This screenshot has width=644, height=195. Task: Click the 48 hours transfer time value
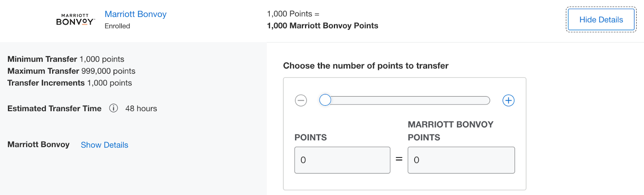click(141, 109)
